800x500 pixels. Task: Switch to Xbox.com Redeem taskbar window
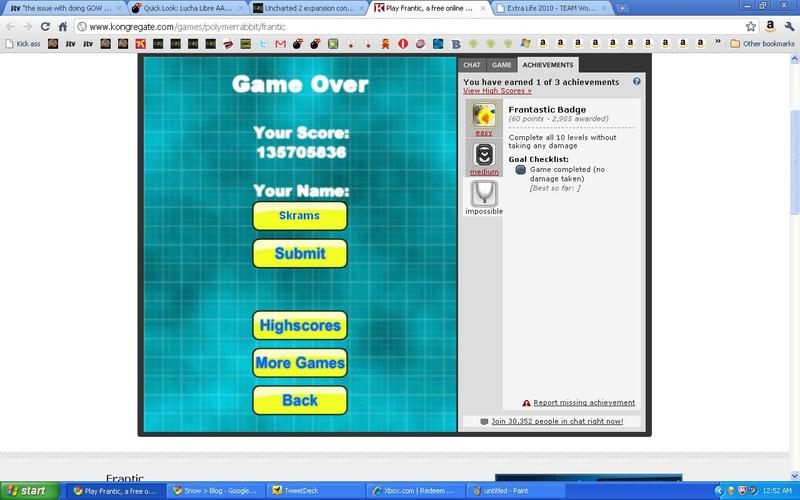tap(416, 491)
